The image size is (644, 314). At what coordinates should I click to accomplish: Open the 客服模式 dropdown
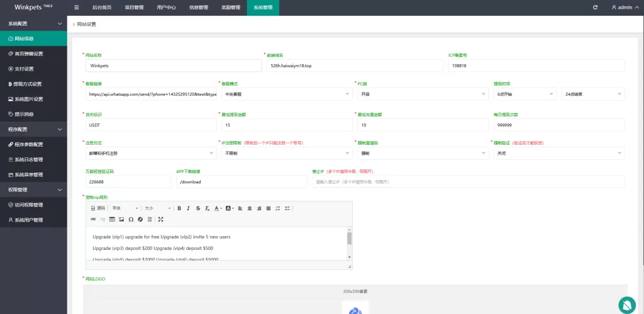pyautogui.click(x=287, y=94)
